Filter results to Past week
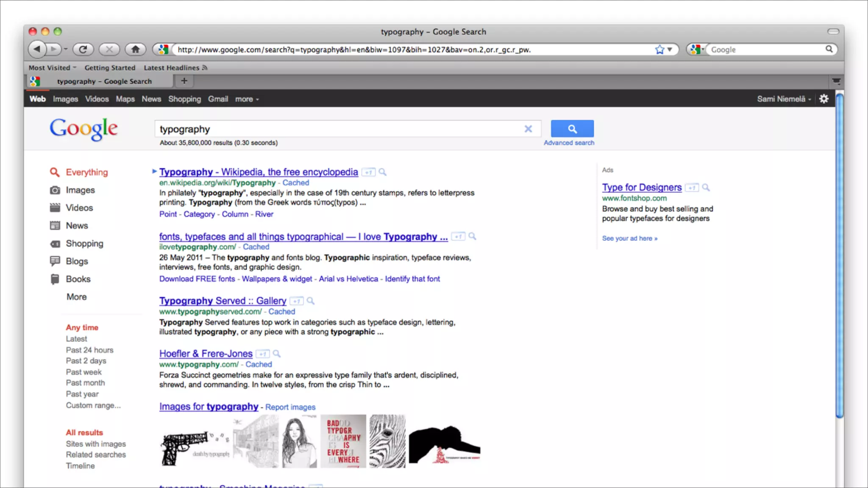The width and height of the screenshot is (868, 488). (83, 372)
